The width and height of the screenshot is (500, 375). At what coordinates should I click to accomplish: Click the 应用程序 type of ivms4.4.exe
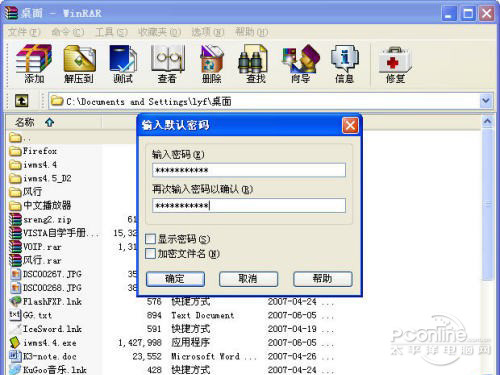click(191, 342)
